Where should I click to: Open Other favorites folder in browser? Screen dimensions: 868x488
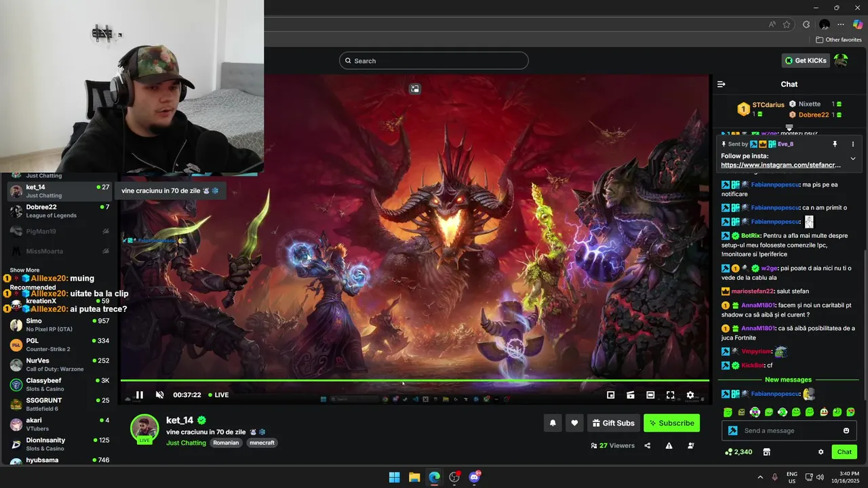[x=839, y=40]
